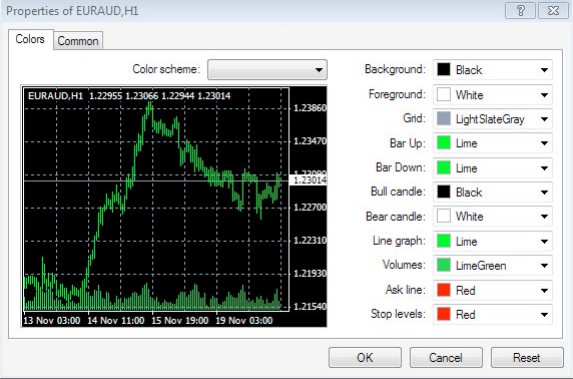Click the white Foreground color swatch
The image size is (573, 379).
coord(444,95)
